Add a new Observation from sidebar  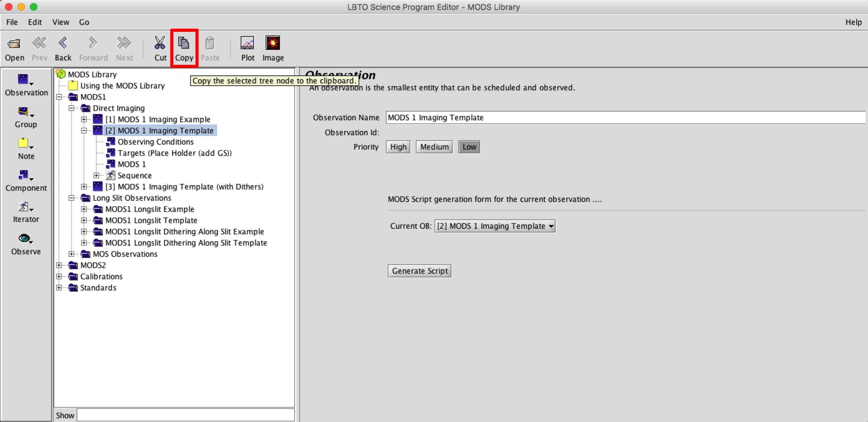[26, 85]
